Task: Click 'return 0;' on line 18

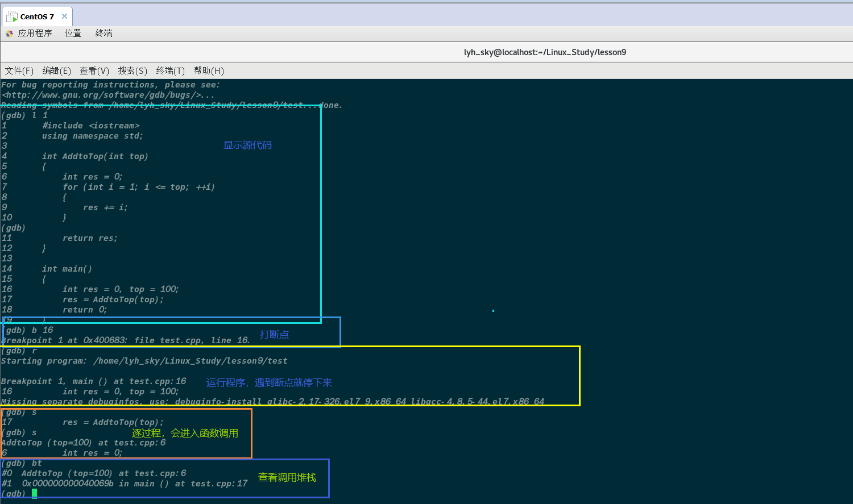Action: coord(85,310)
